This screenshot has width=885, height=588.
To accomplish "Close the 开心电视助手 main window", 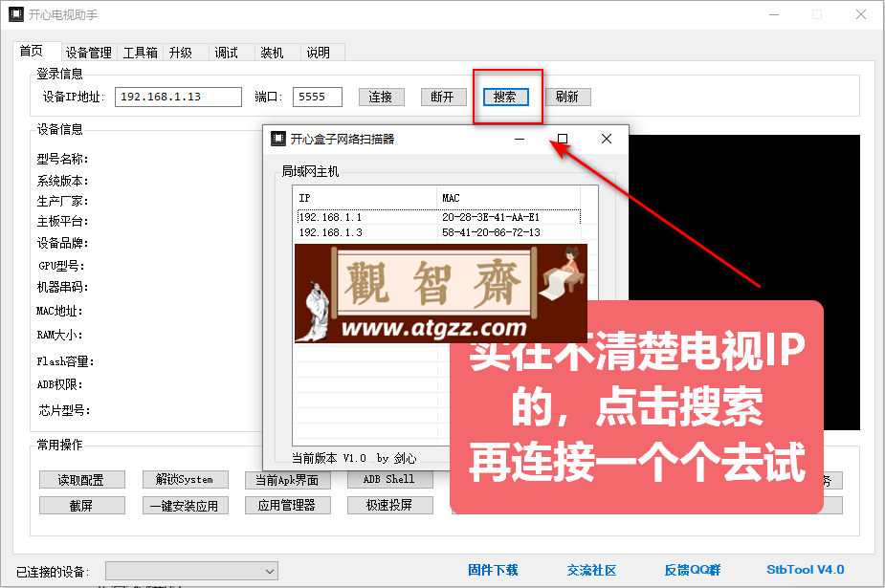I will [861, 14].
